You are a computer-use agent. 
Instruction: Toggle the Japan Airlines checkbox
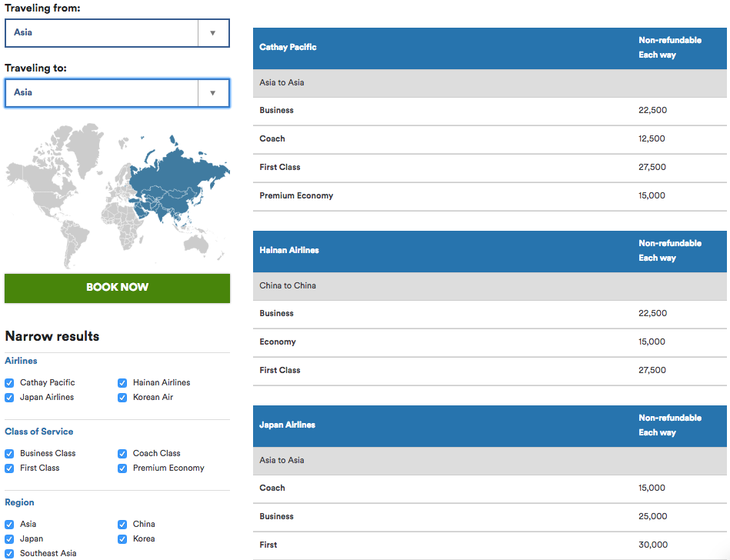tap(9, 398)
